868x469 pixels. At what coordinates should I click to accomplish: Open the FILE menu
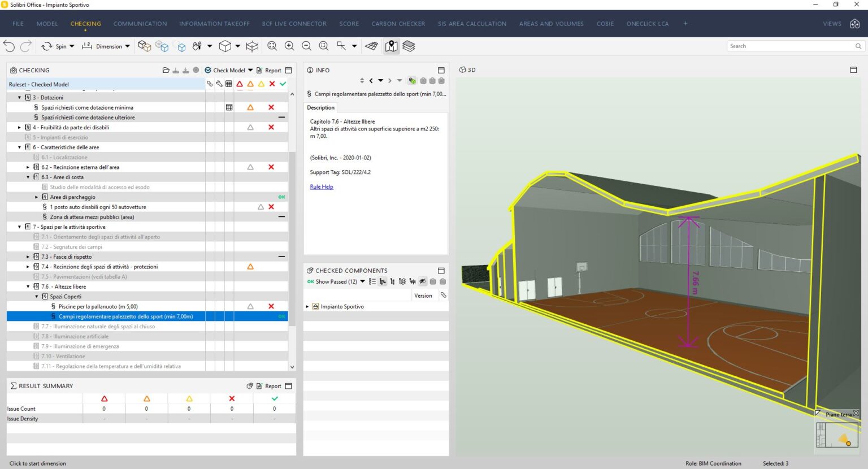tap(18, 24)
